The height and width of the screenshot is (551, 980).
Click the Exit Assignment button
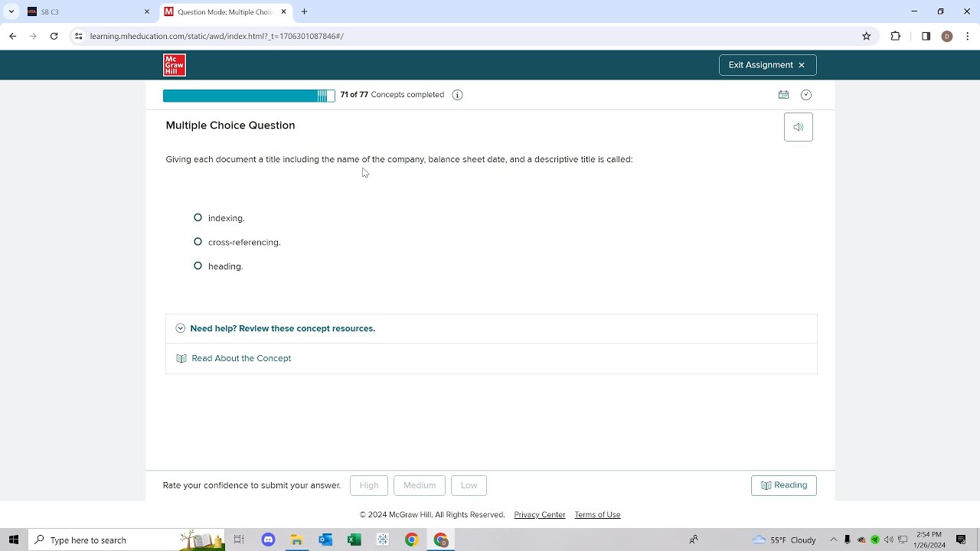[x=767, y=65]
